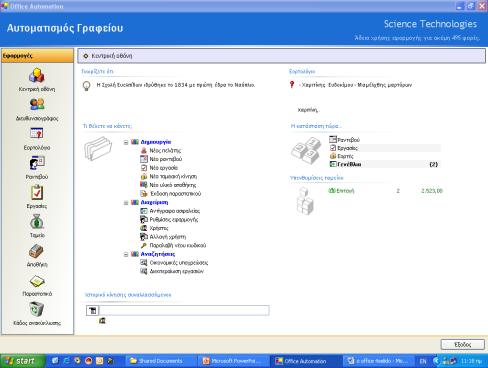The height and width of the screenshot is (368, 488).
Task: Open the address book people icon
Action: coord(37,105)
